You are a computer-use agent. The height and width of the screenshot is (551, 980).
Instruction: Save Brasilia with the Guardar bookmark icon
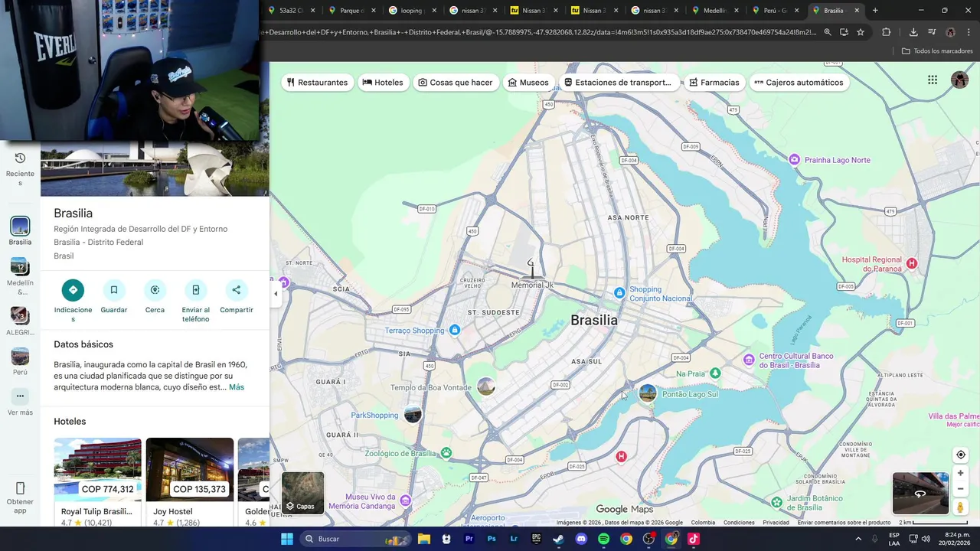(x=114, y=290)
